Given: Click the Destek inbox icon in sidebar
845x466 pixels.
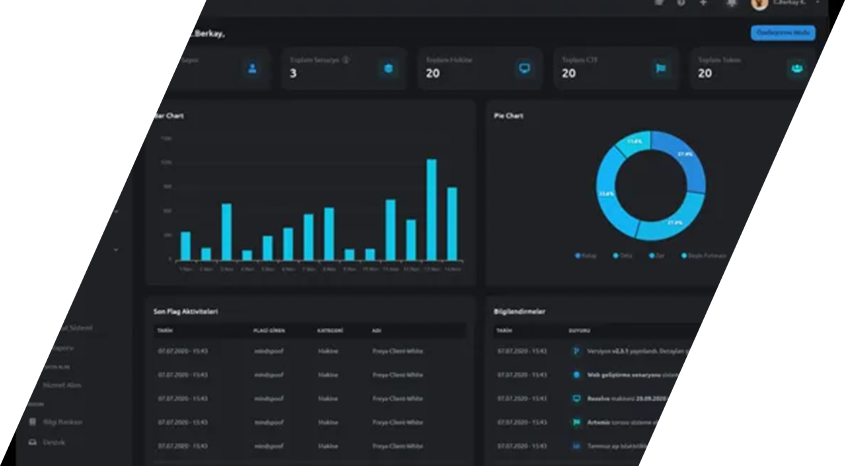Looking at the screenshot, I should 32,442.
